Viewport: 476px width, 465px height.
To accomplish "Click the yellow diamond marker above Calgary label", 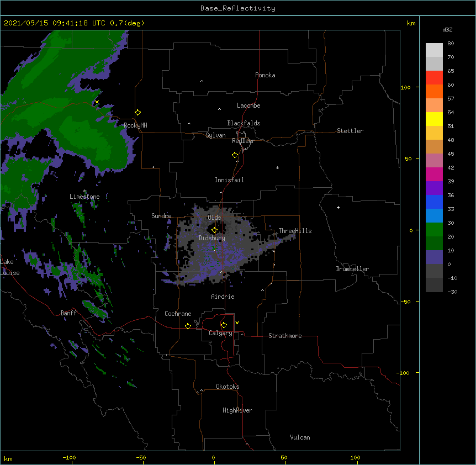I will (x=224, y=325).
